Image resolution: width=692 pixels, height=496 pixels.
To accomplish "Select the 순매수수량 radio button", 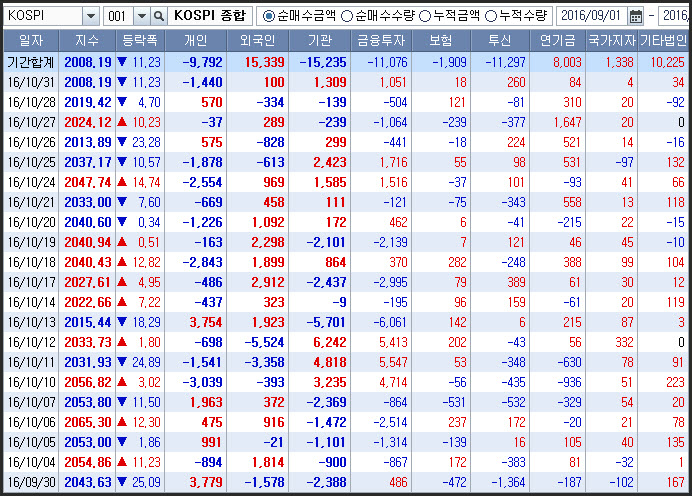I will pyautogui.click(x=347, y=16).
